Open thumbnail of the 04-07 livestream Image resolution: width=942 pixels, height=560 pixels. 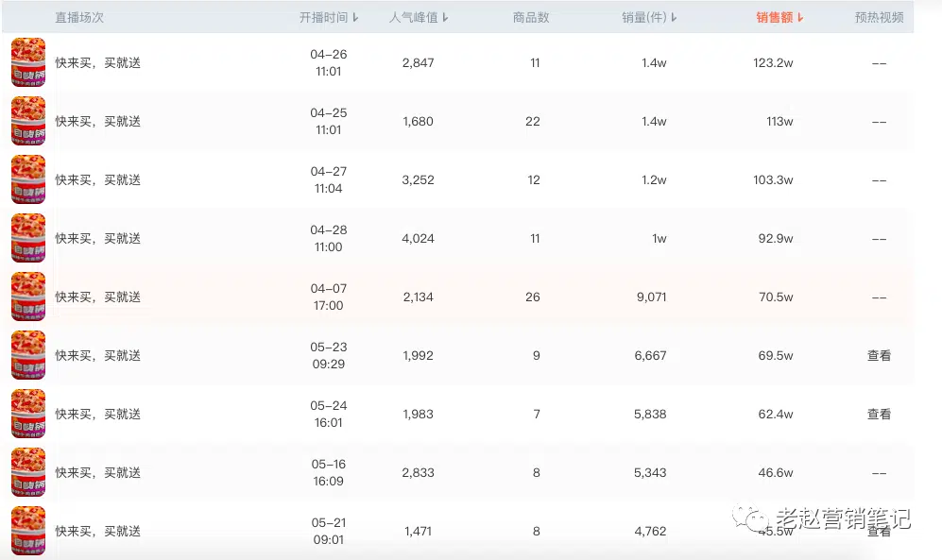pos(28,297)
